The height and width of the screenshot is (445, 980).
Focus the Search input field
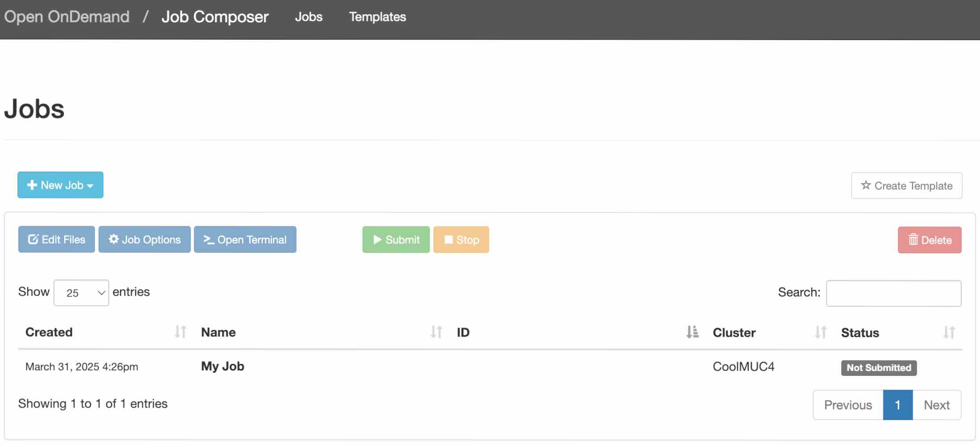coord(894,293)
